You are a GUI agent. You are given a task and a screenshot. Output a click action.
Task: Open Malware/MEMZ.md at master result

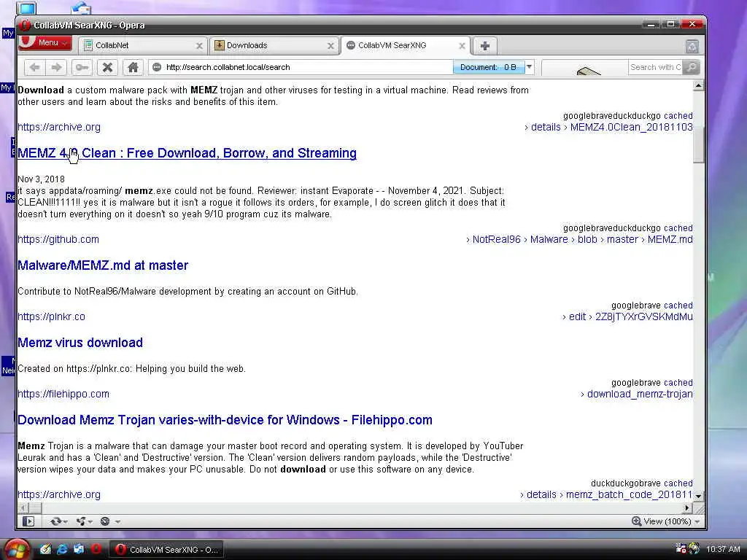pos(103,265)
